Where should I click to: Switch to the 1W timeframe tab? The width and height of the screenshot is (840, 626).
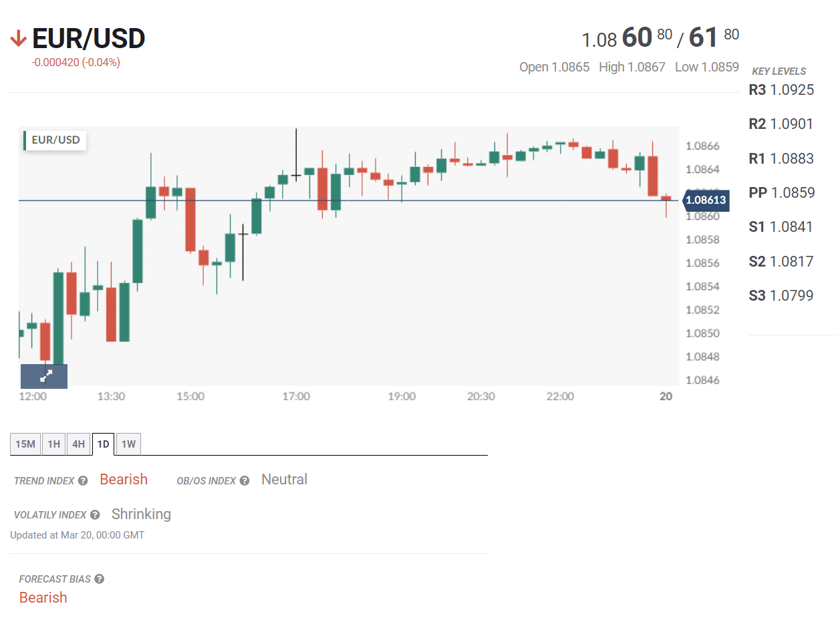(x=128, y=444)
